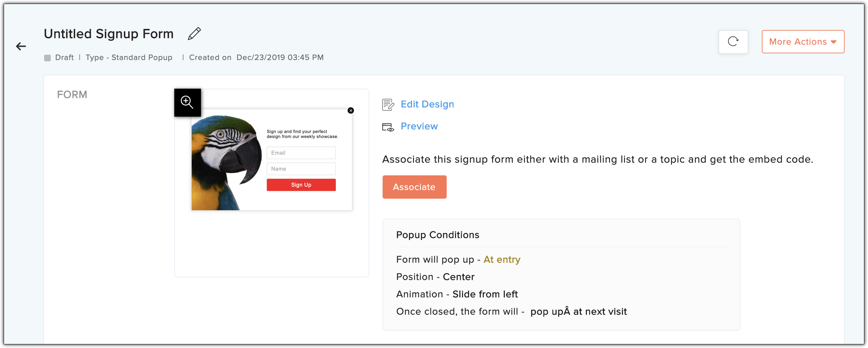Viewport: 868px width, 348px height.
Task: Click the Untitled Signup Form title
Action: click(108, 34)
